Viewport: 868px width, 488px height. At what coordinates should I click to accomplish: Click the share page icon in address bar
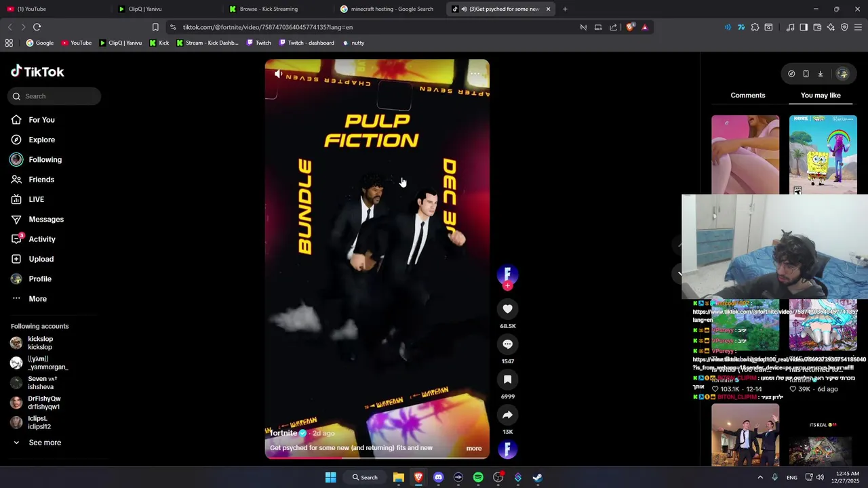pyautogui.click(x=613, y=27)
